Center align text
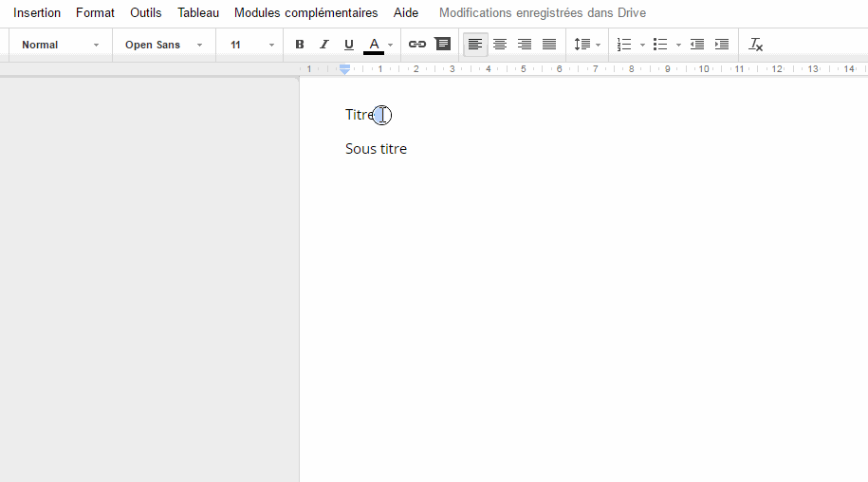 (x=500, y=45)
